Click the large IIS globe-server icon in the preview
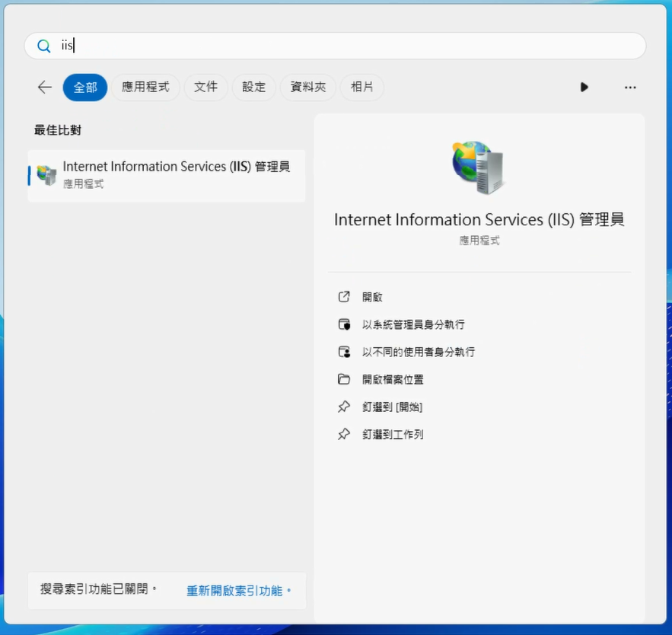The width and height of the screenshot is (672, 635). (x=478, y=168)
